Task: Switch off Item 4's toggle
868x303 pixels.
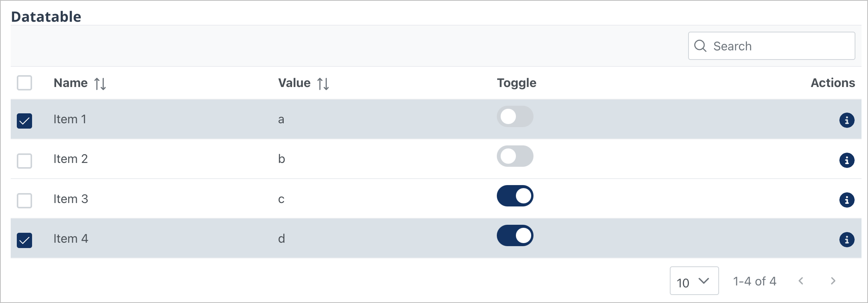Action: click(x=515, y=235)
